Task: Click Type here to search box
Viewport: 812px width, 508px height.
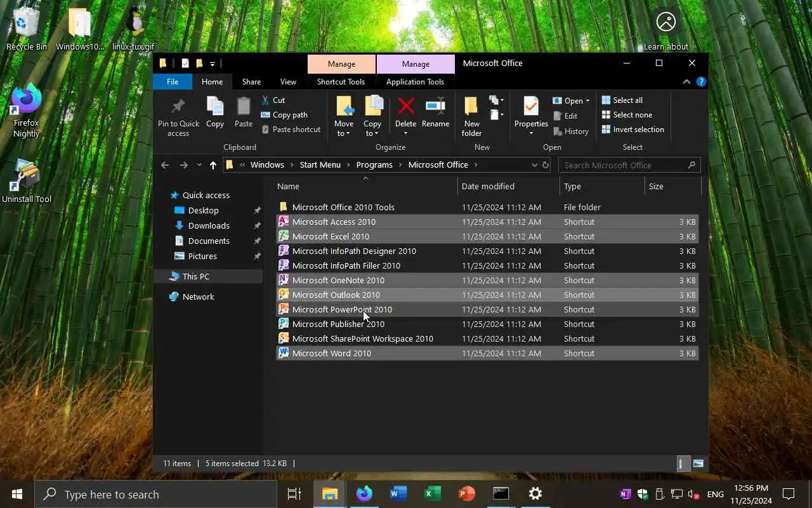Action: [156, 494]
